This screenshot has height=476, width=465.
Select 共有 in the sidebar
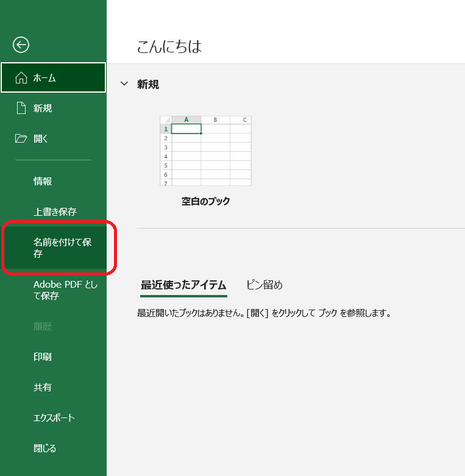tap(43, 388)
